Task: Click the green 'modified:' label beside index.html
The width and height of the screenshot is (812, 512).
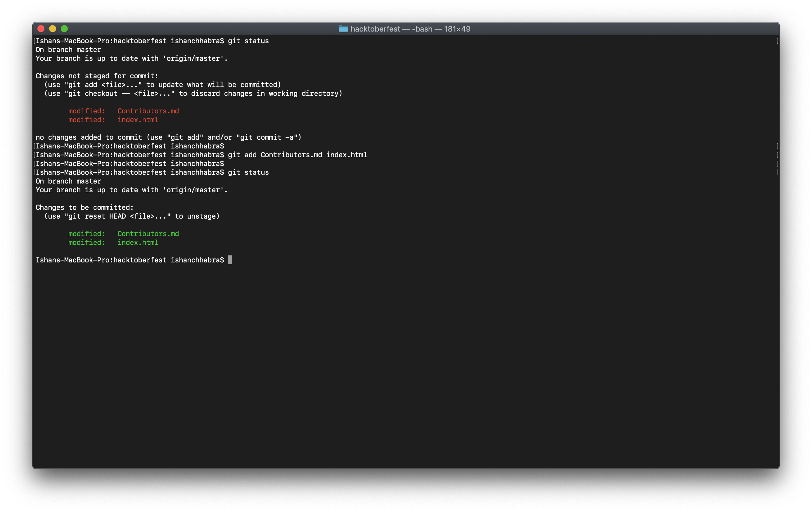Action: pos(86,242)
